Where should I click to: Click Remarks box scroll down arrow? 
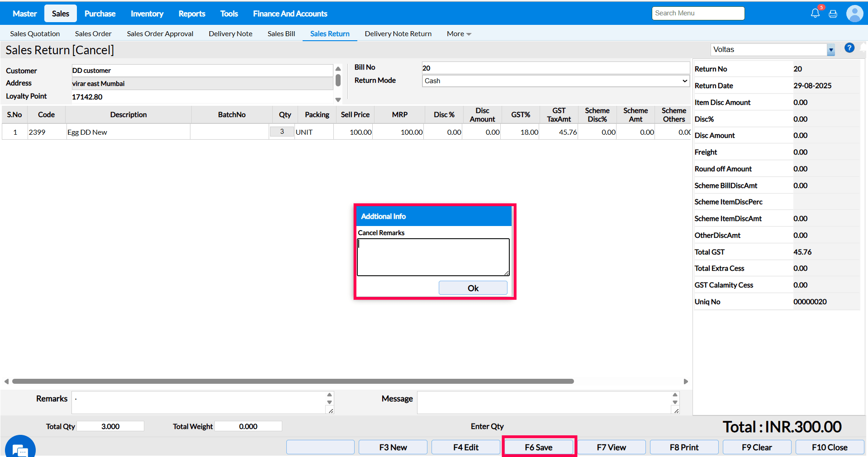click(x=329, y=402)
